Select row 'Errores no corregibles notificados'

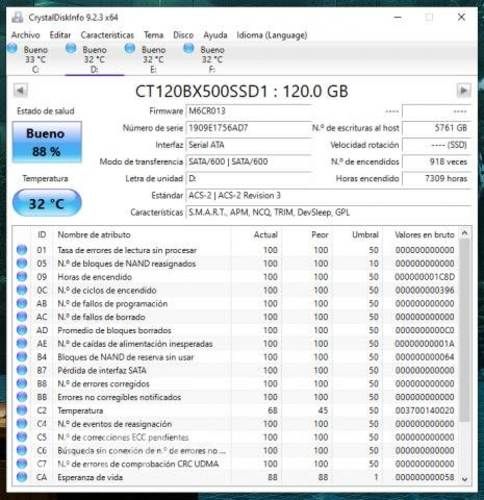[x=236, y=397]
